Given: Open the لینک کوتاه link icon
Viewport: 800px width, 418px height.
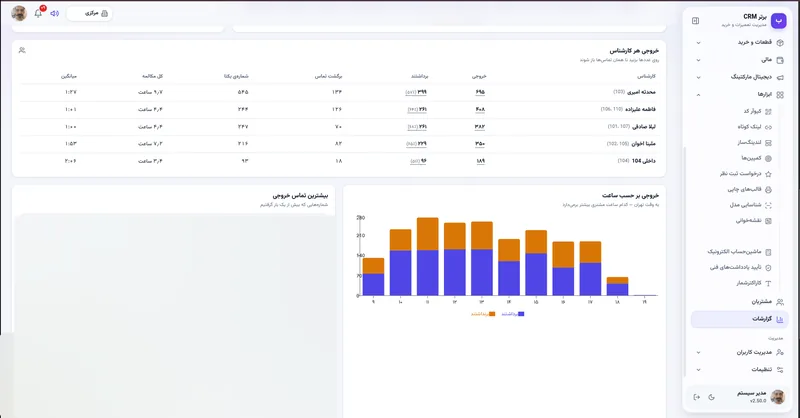Looking at the screenshot, I should tap(768, 127).
